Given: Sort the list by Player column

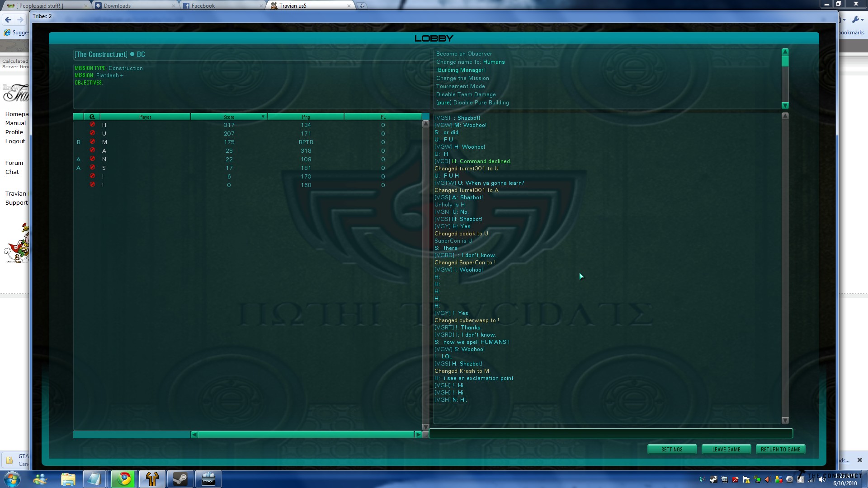Looking at the screenshot, I should [x=145, y=117].
